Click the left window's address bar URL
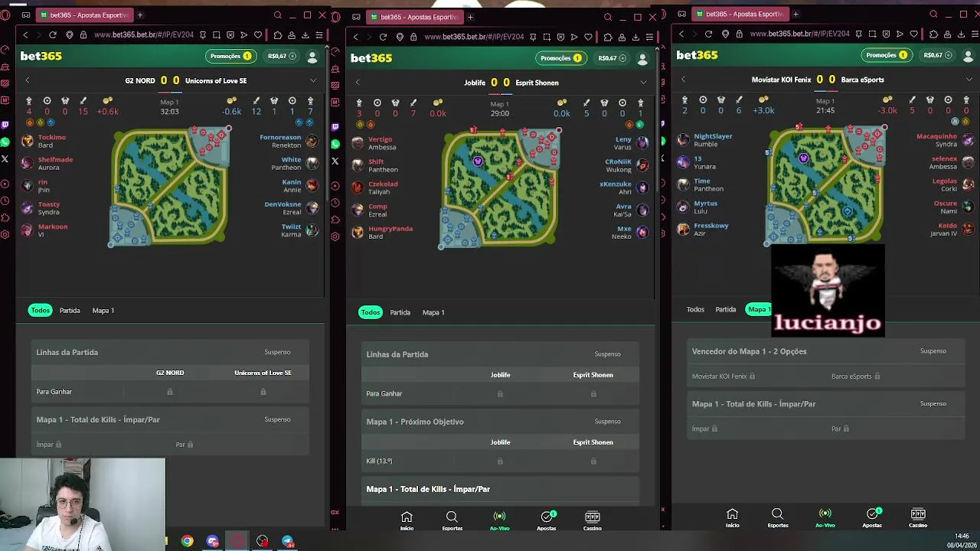 tap(144, 34)
